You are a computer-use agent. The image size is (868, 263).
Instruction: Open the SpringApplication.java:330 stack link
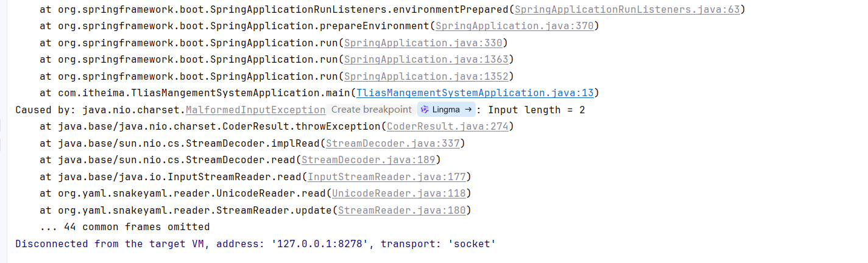click(x=423, y=43)
